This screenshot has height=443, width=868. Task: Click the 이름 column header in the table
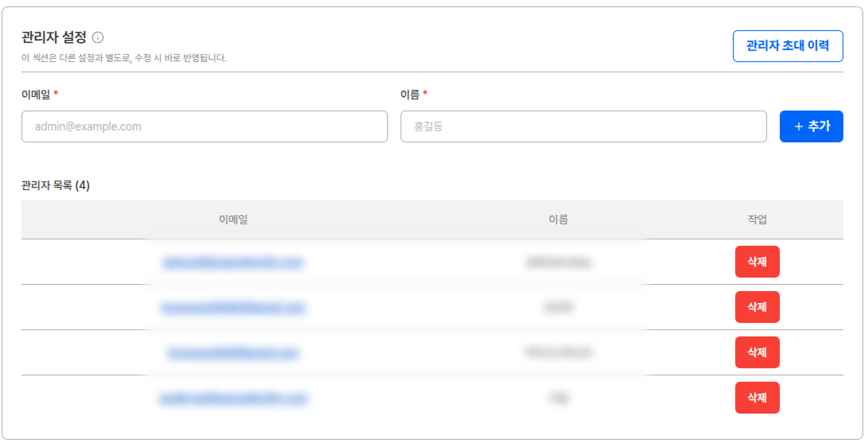[558, 220]
